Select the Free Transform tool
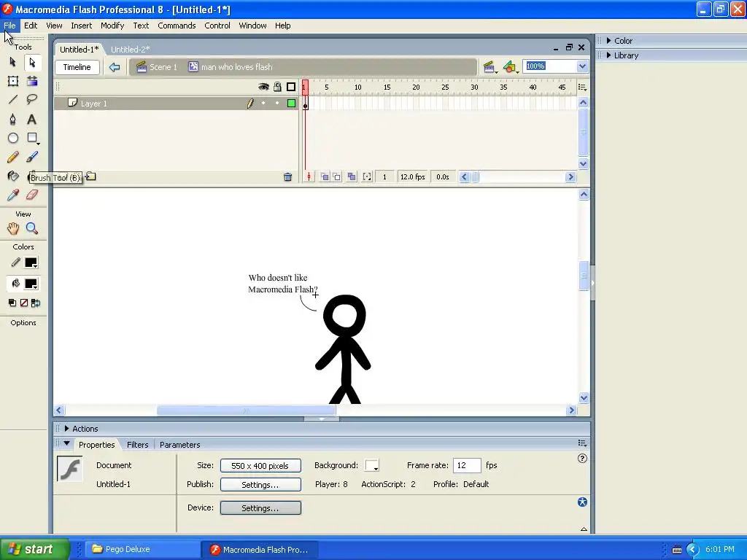 pos(13,82)
